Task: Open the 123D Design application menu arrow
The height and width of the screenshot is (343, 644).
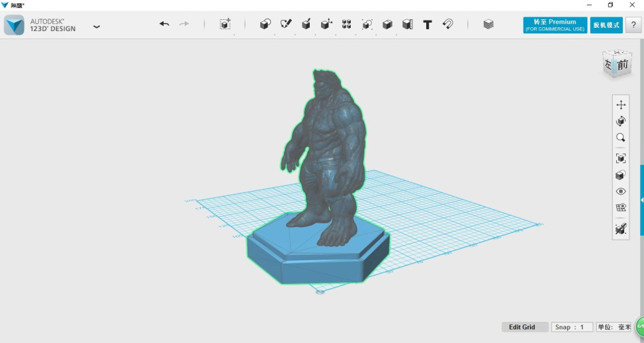Action: 97,27
